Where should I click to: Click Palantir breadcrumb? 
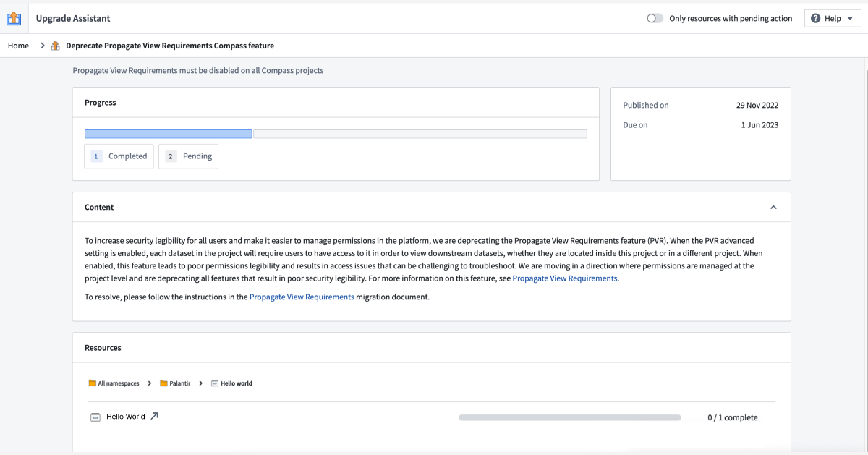pyautogui.click(x=180, y=383)
